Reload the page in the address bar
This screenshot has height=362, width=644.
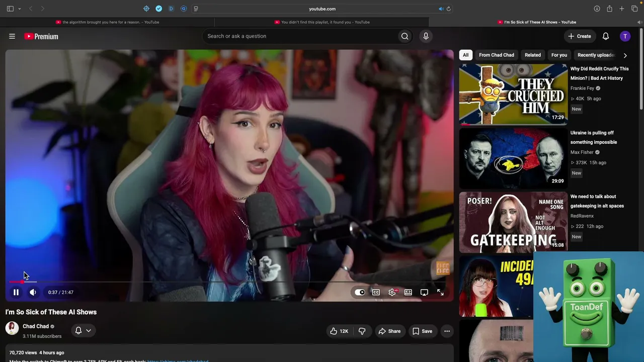pos(448,9)
